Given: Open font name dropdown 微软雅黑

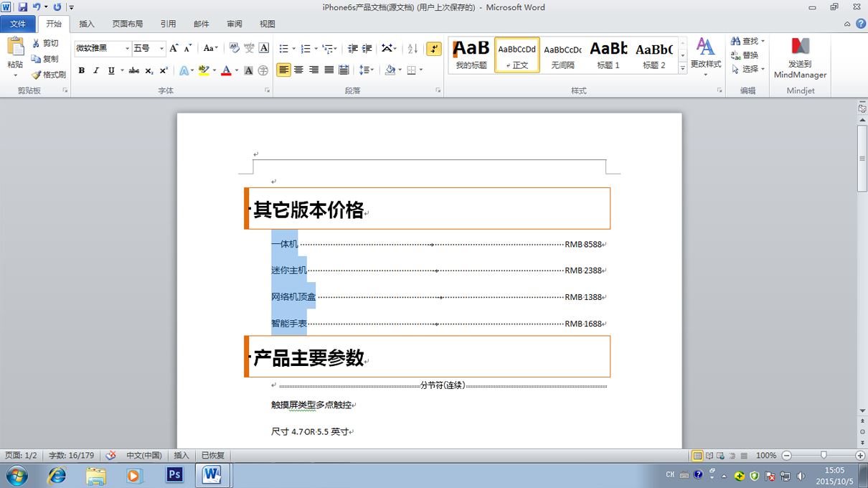Looking at the screenshot, I should point(128,48).
